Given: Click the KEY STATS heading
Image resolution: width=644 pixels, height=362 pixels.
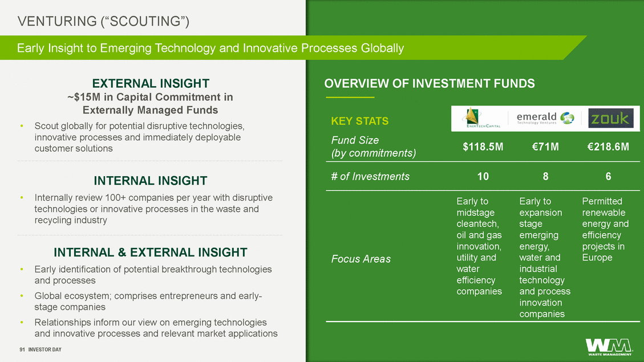Looking at the screenshot, I should (x=360, y=121).
